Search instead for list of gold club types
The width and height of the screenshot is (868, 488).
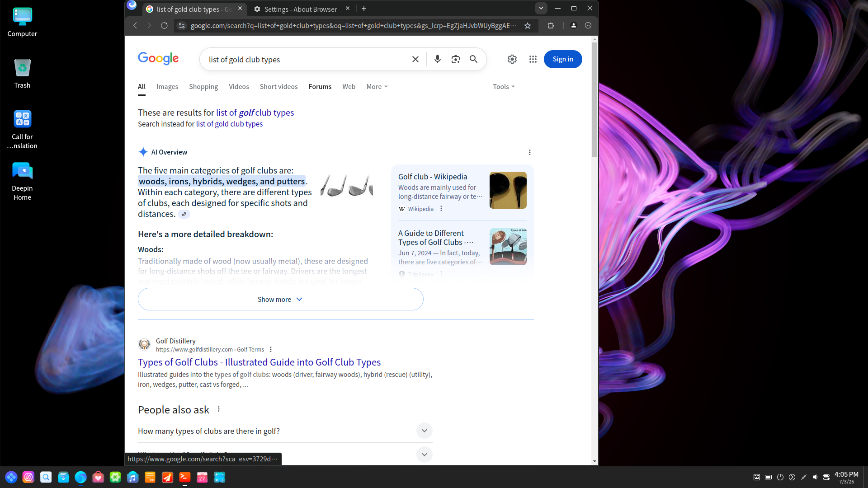point(229,124)
